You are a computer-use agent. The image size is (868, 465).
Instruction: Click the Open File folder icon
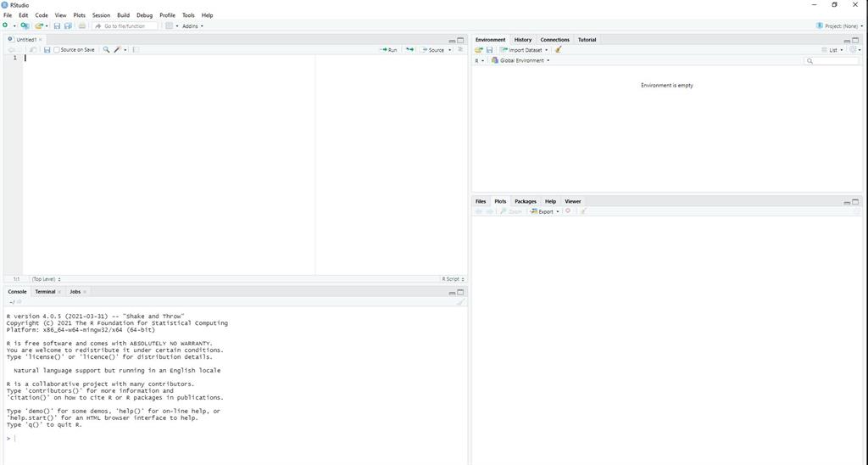tap(39, 25)
